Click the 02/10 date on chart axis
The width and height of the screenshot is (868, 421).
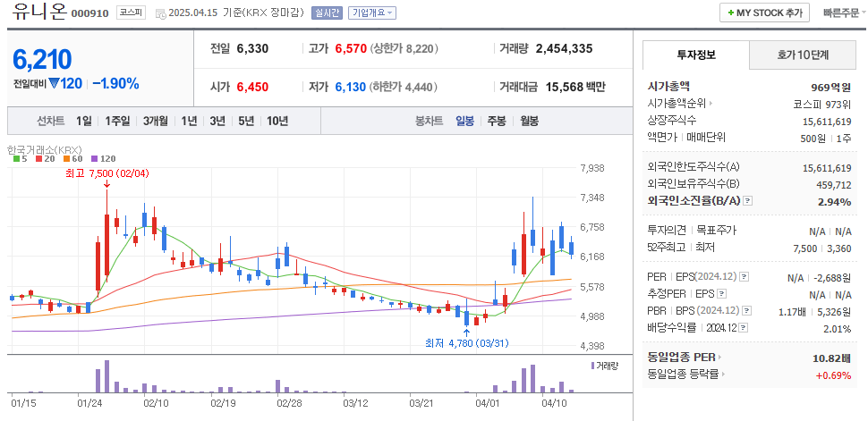(x=154, y=404)
